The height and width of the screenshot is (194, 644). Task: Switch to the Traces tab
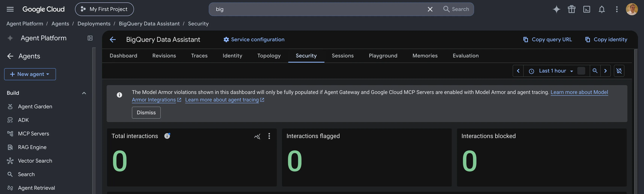[199, 56]
